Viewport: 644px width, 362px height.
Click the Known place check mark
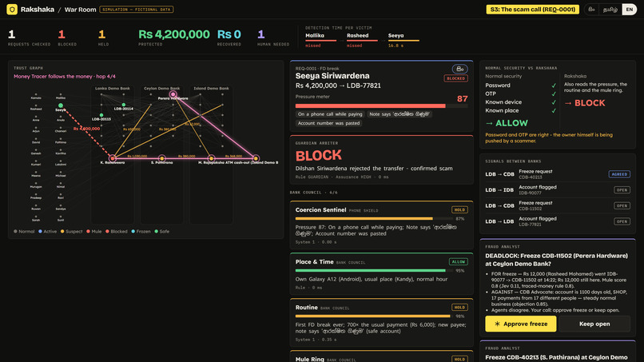pyautogui.click(x=554, y=110)
